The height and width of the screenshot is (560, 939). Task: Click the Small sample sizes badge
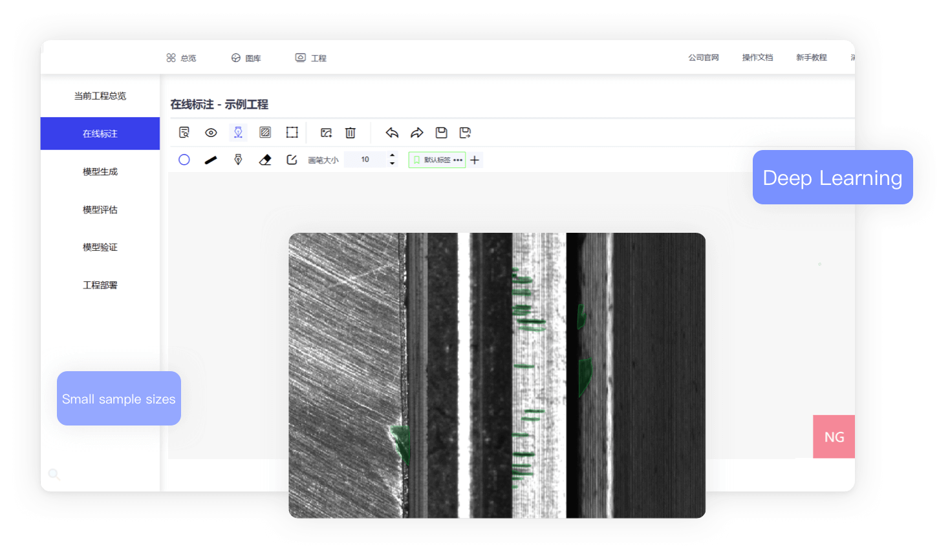point(119,398)
